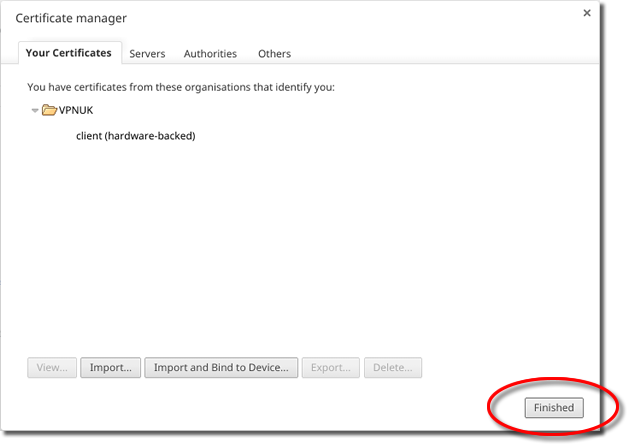Screen dimensions: 627x444
Task: Choose Import and Bind to Device...
Action: 221,368
